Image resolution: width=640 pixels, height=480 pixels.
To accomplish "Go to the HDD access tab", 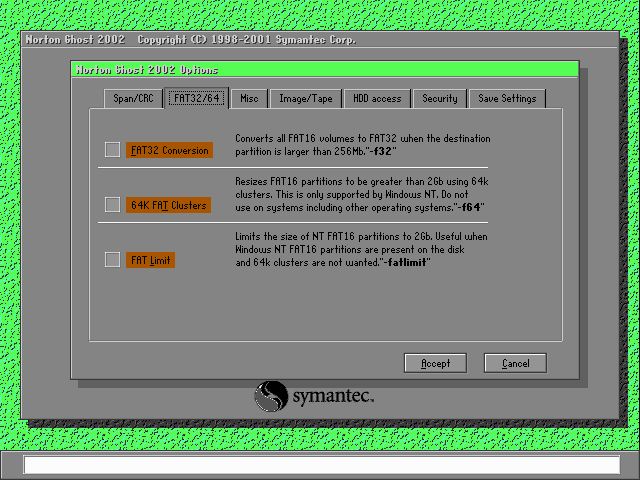I will pos(377,98).
